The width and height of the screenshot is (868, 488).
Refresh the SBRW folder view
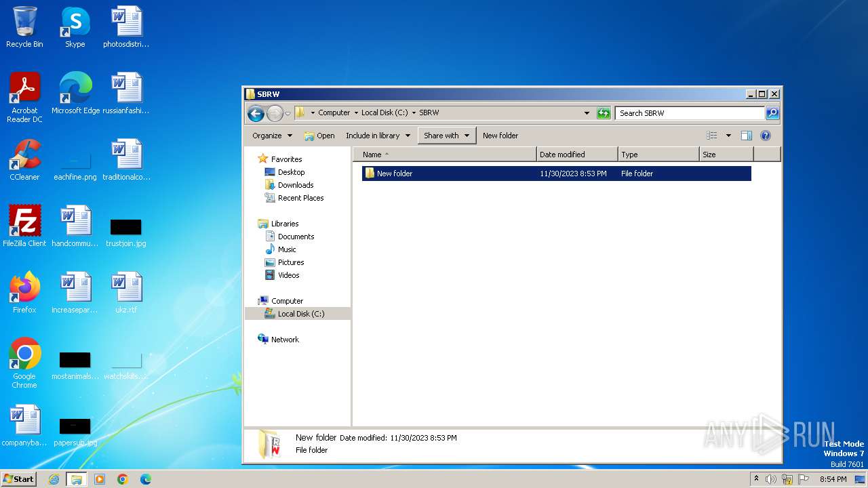coord(604,113)
